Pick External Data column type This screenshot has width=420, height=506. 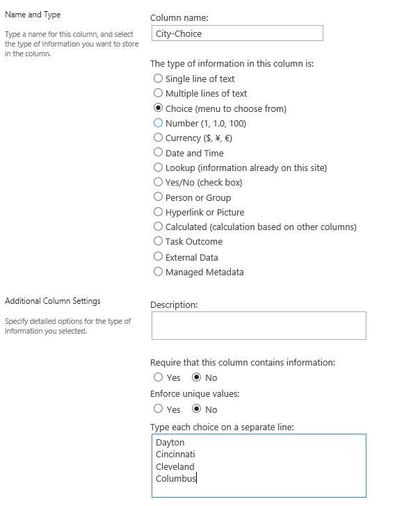click(x=159, y=256)
